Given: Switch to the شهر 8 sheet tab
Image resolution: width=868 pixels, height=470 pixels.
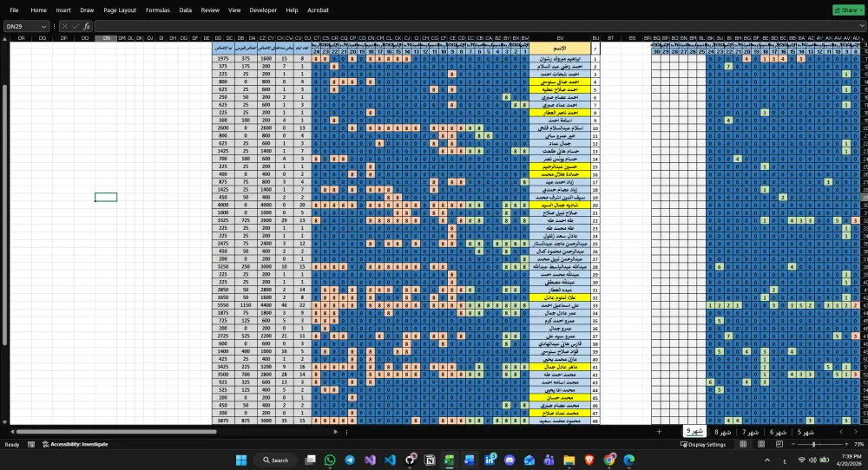Looking at the screenshot, I should 723,432.
